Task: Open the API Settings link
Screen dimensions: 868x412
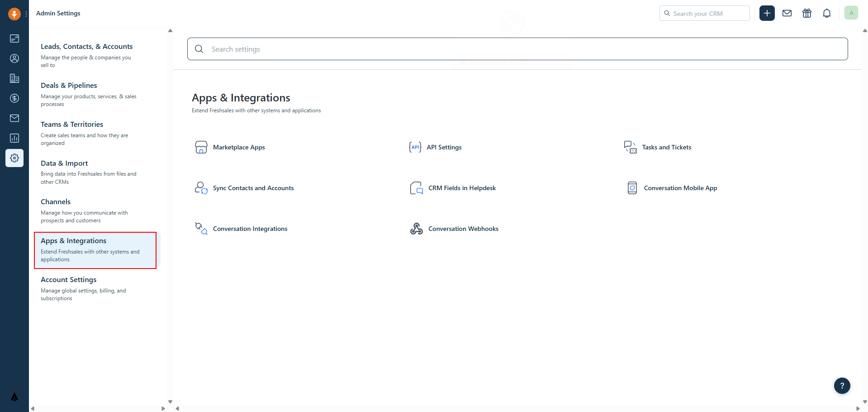Action: (x=444, y=147)
